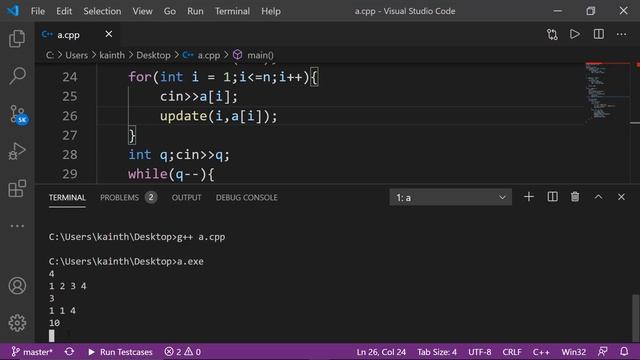
Task: Maximize the panel with the up chevron
Action: point(598,197)
